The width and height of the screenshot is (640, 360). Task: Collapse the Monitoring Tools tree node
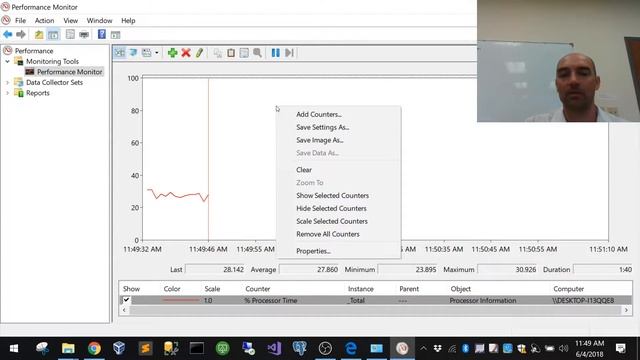pyautogui.click(x=7, y=61)
